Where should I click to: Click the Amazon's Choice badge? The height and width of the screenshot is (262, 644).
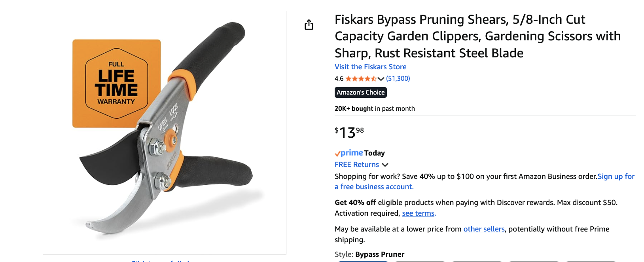[x=360, y=92]
